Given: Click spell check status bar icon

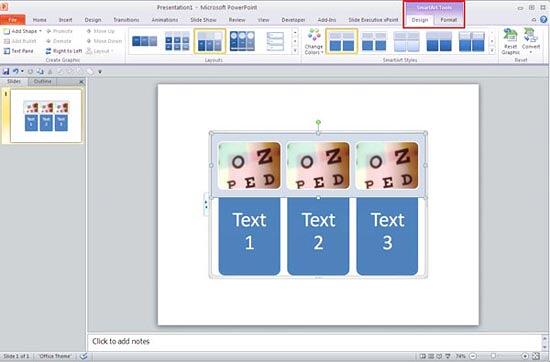Looking at the screenshot, I should pyautogui.click(x=83, y=356).
